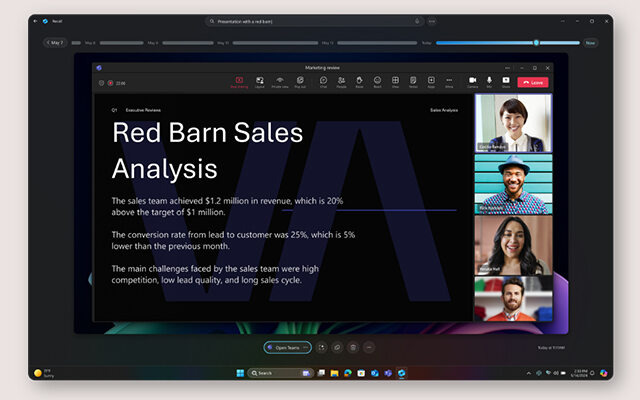The image size is (640, 400).
Task: Toggle the Camera in the meeting toolbar
Action: coord(472,81)
